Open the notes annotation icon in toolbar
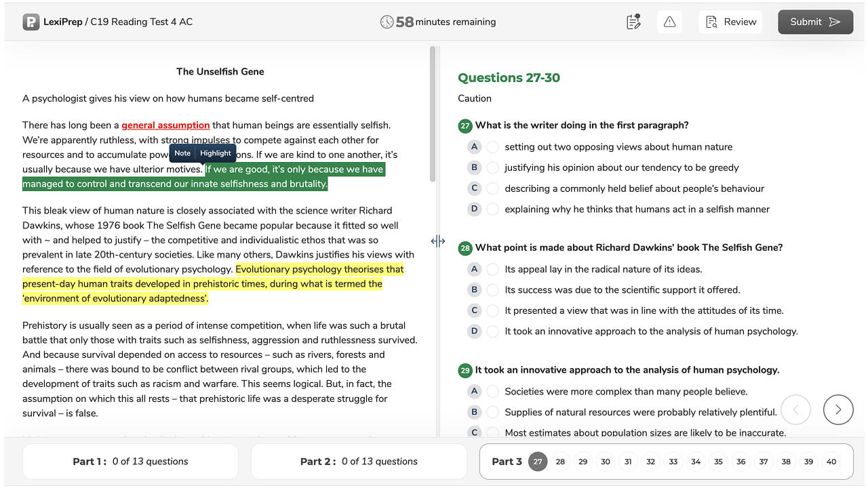This screenshot has height=488, width=868. tap(633, 21)
